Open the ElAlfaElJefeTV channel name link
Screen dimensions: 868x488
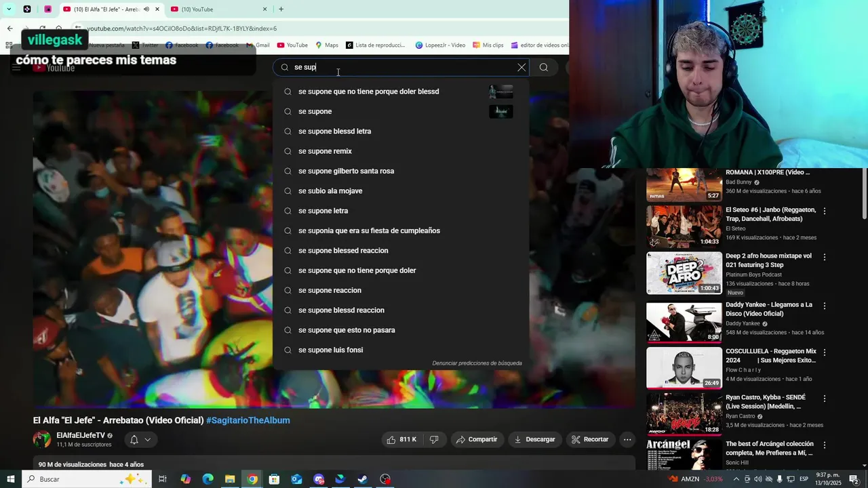pyautogui.click(x=81, y=435)
